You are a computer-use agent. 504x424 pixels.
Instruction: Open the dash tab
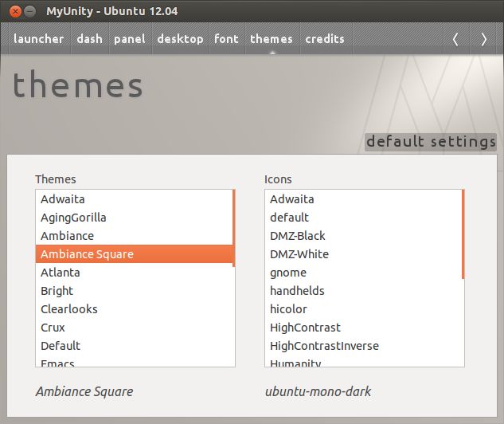(x=90, y=39)
